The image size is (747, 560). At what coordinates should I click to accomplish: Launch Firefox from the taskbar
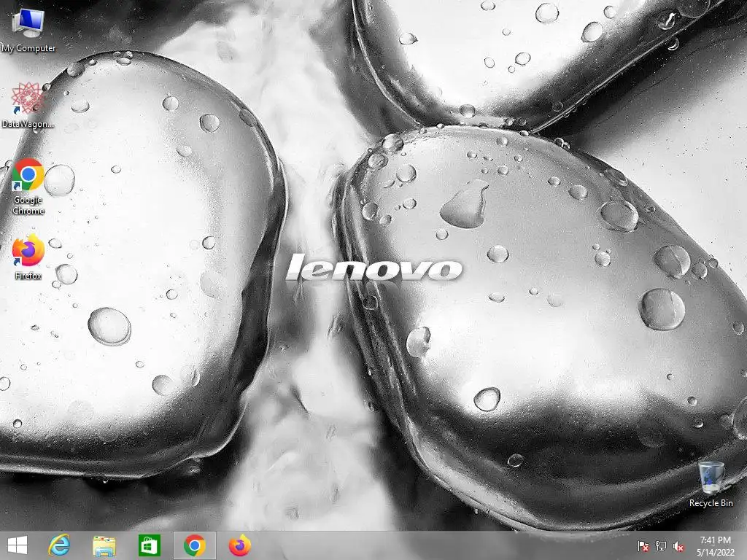click(239, 545)
